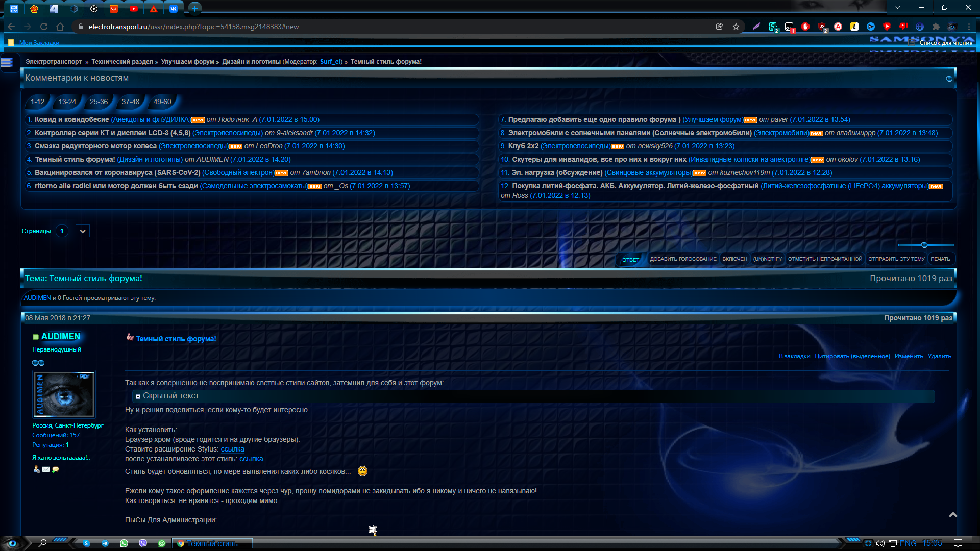
Task: Open the forum sidebar hamburger menu icon
Action: click(x=7, y=63)
